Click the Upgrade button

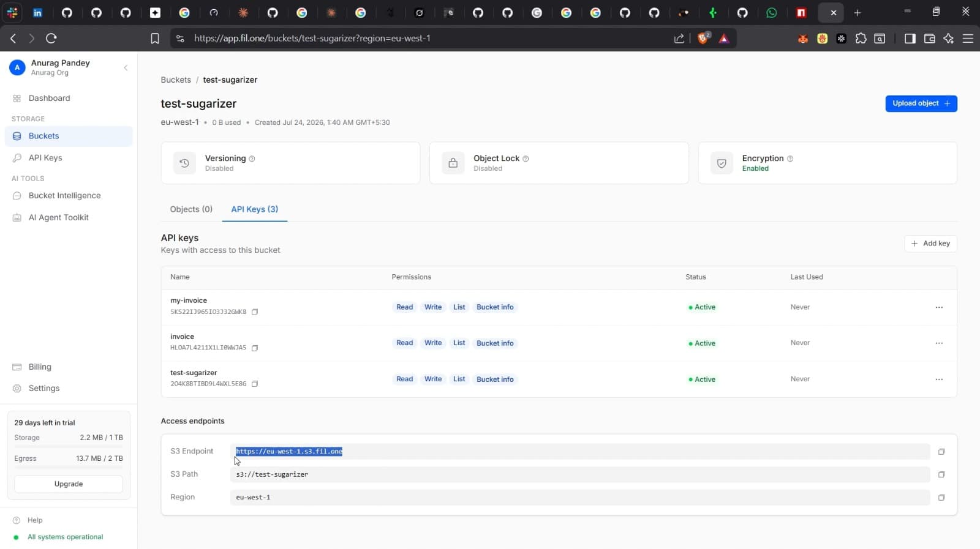point(69,484)
